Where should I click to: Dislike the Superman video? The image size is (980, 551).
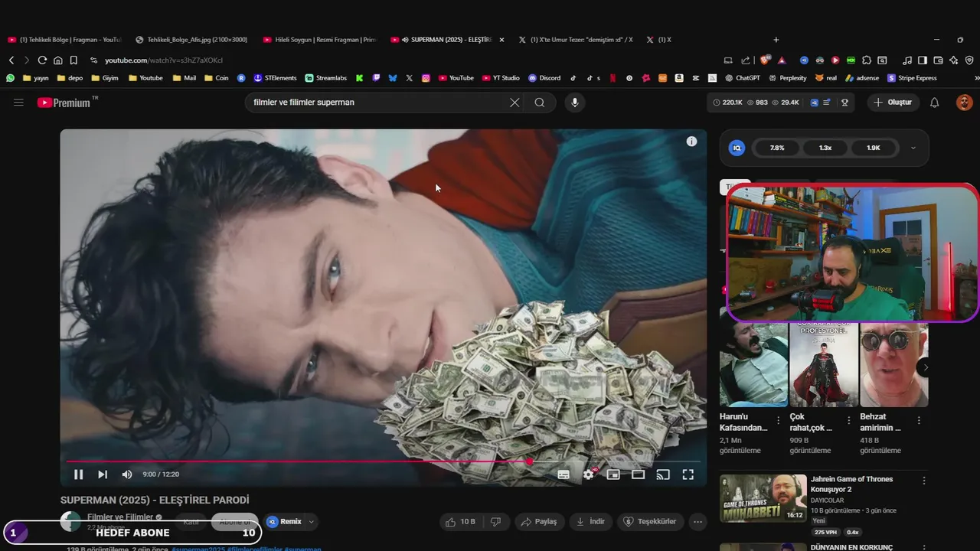[x=495, y=522]
